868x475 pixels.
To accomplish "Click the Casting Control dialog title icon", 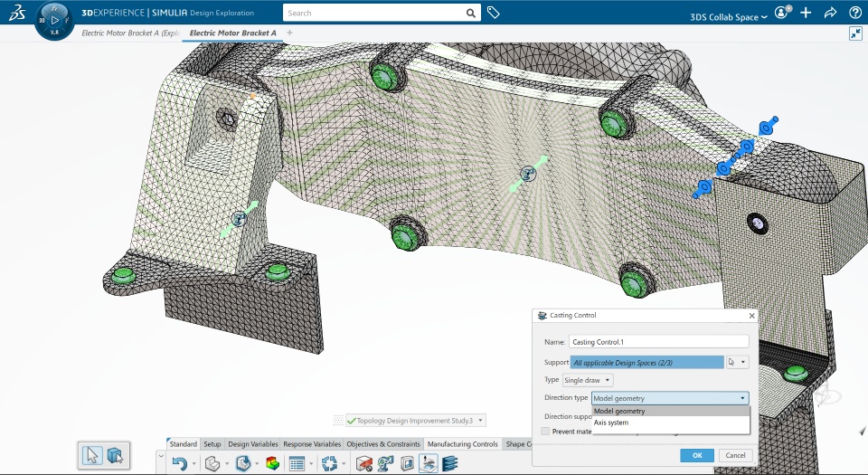I will (542, 315).
